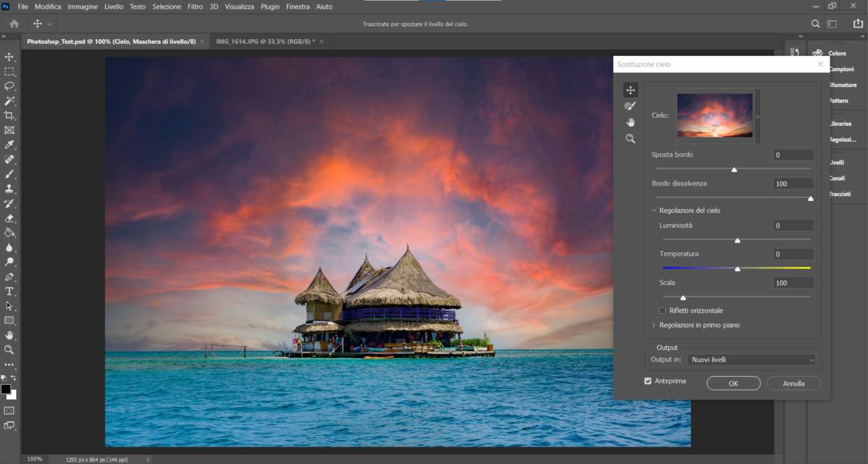Activate the Sky Brush tool in dialog

point(631,106)
